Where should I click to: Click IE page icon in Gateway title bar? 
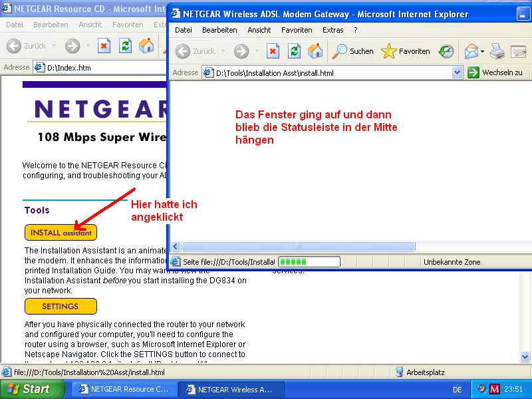176,13
